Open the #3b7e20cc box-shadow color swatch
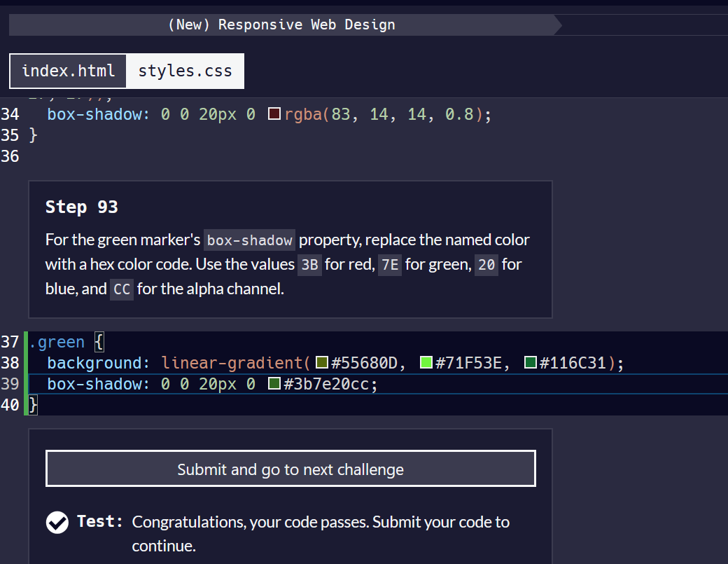 tap(274, 384)
